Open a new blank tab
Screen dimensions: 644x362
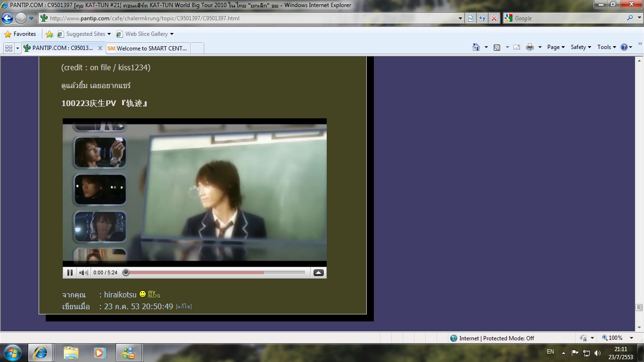coord(197,48)
